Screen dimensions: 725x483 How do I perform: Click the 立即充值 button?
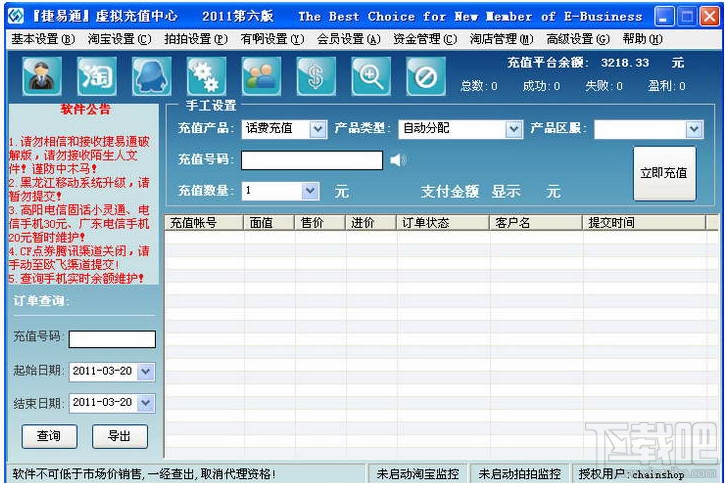(664, 173)
